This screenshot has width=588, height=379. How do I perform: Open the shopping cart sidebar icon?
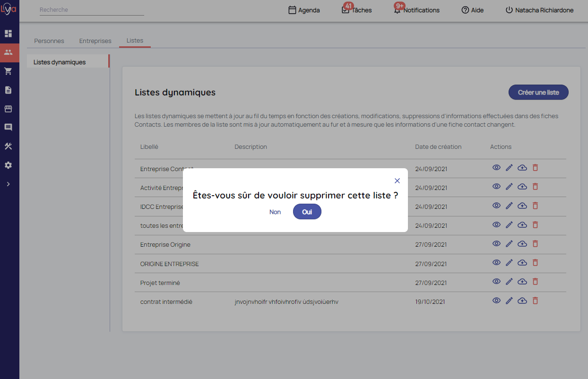coord(8,71)
